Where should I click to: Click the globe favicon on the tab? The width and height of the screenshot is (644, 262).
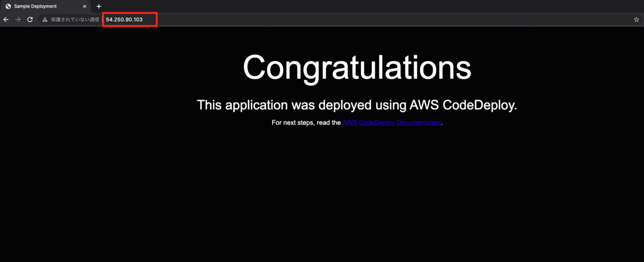click(8, 6)
